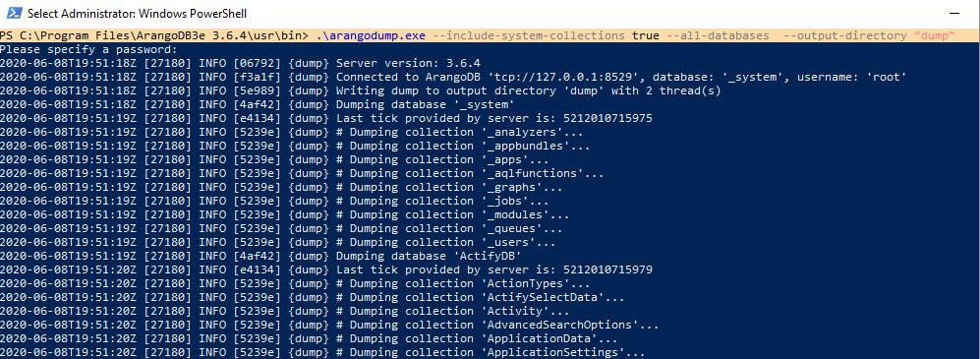980x359 pixels.
Task: Click the last tick value 5212010715975
Action: [607, 118]
